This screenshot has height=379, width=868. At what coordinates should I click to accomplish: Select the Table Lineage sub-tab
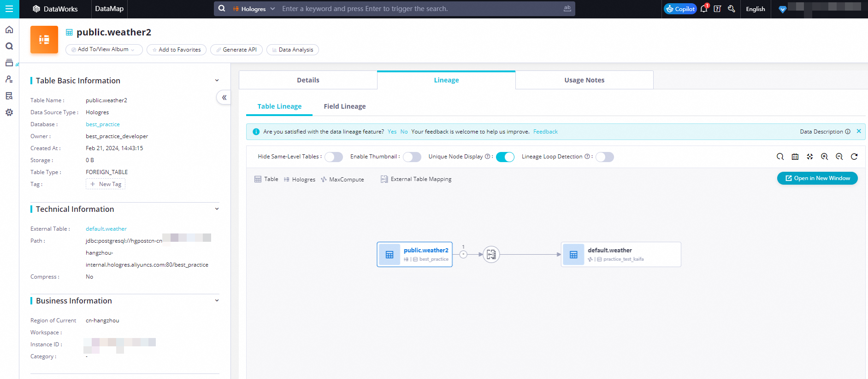point(279,106)
